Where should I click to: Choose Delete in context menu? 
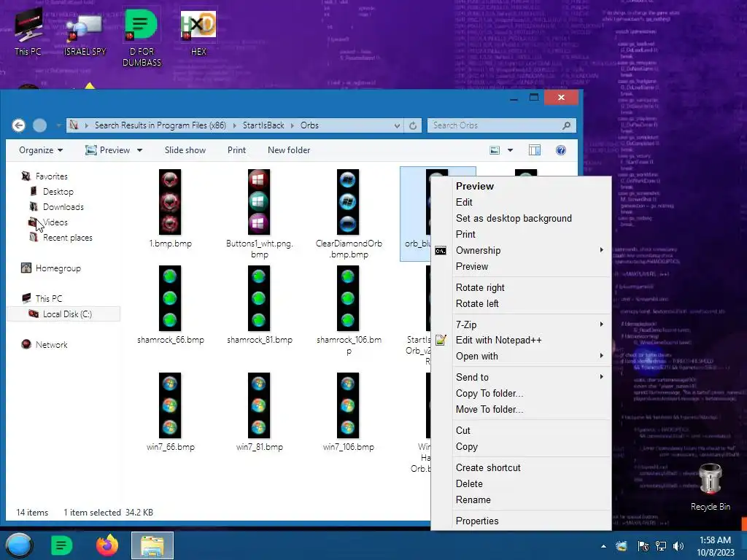point(521,484)
